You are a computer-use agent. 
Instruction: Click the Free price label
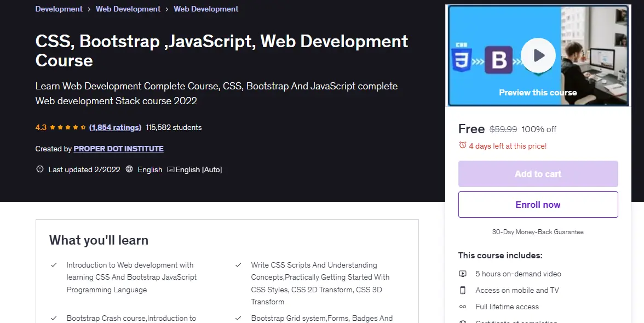[x=472, y=129]
